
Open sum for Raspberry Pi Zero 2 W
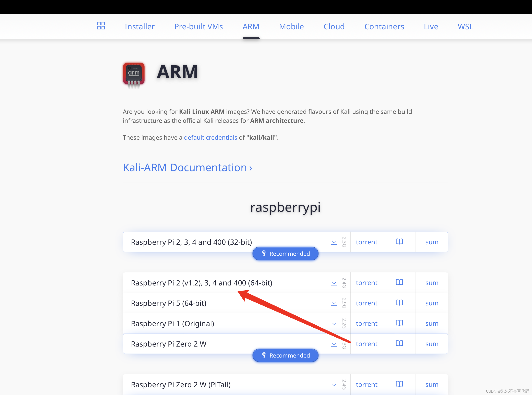point(432,344)
